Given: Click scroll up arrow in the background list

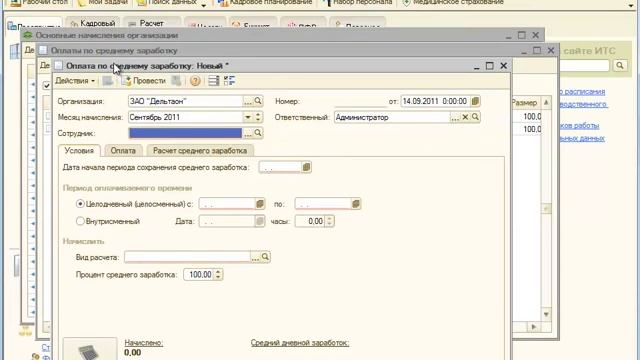Looking at the screenshot, I should click(546, 102).
